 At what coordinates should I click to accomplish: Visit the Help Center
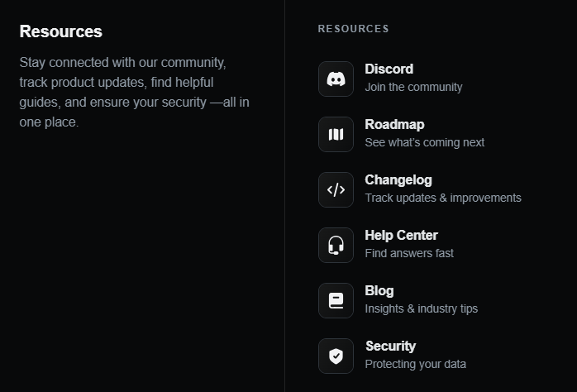pos(401,236)
